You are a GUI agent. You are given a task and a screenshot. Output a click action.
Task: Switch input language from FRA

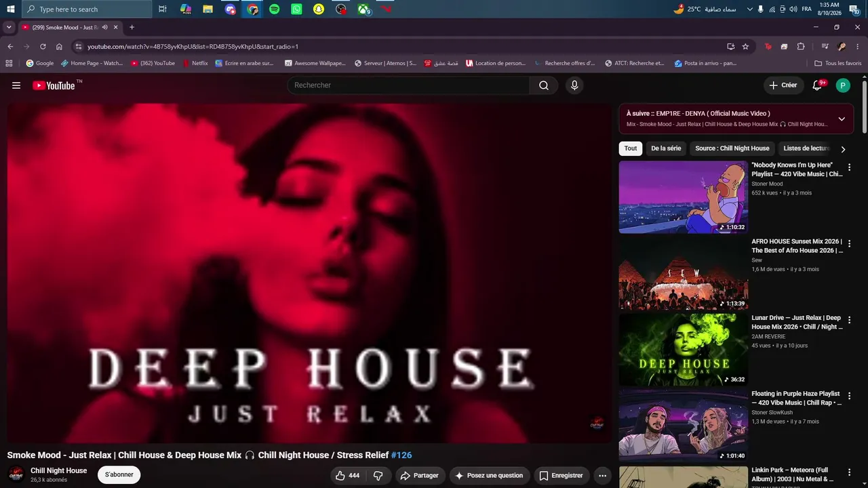(806, 9)
